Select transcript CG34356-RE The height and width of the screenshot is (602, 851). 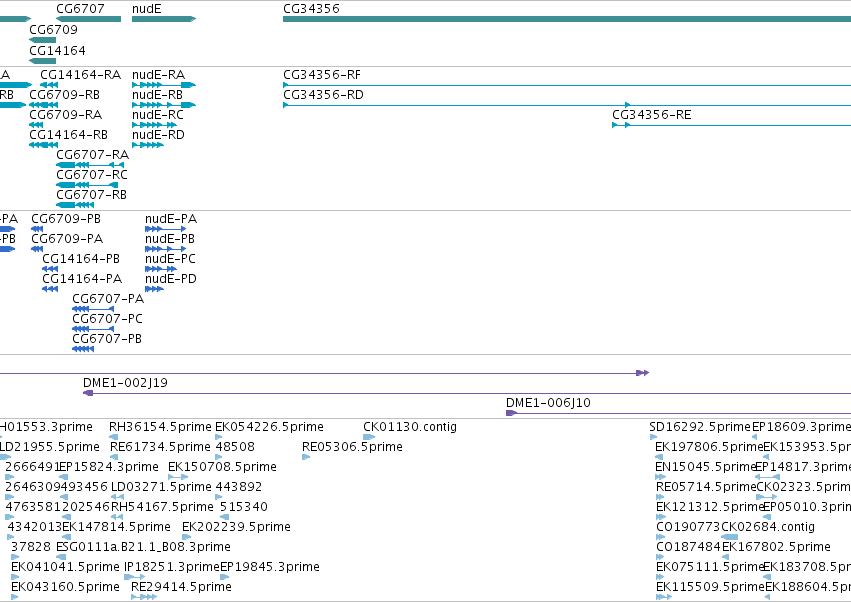pos(732,125)
